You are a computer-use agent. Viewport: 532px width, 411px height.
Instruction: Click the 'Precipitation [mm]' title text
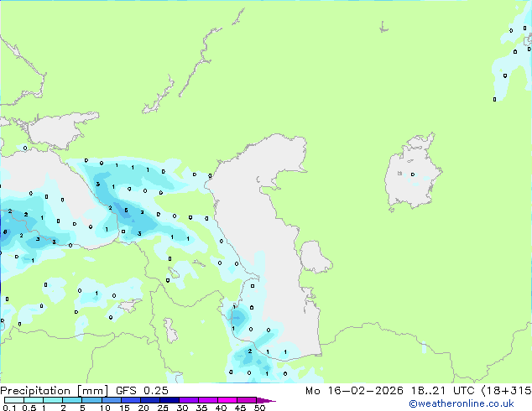point(55,391)
